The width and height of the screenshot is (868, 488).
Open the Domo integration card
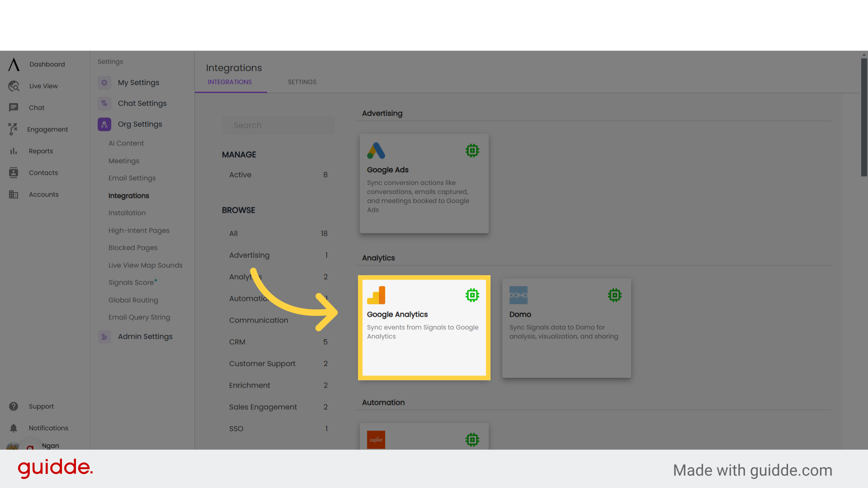[566, 328]
